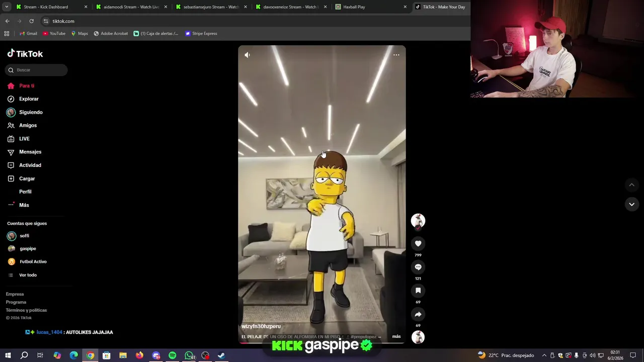Open the browser tab search dropdown

(x=6, y=7)
